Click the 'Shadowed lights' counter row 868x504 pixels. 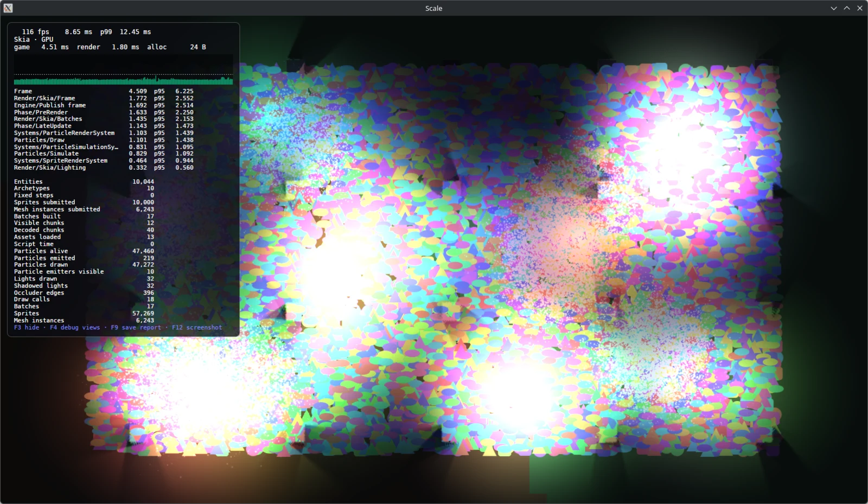[x=84, y=286]
